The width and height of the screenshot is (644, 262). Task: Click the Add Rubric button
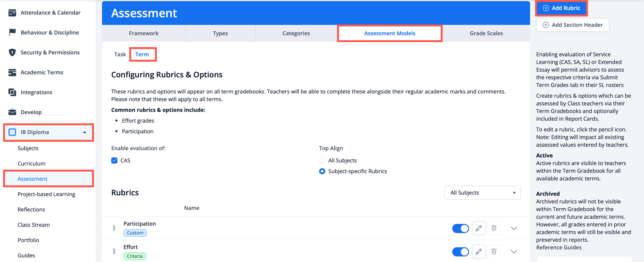(561, 8)
